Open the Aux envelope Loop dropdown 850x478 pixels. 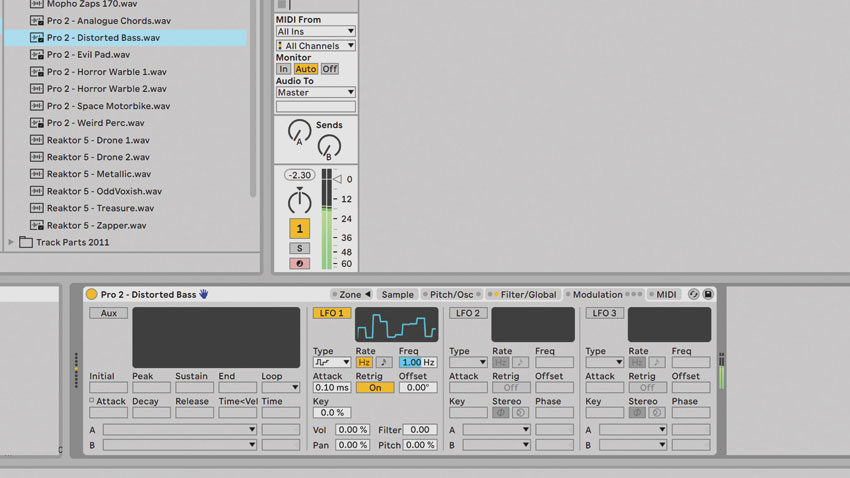click(281, 387)
